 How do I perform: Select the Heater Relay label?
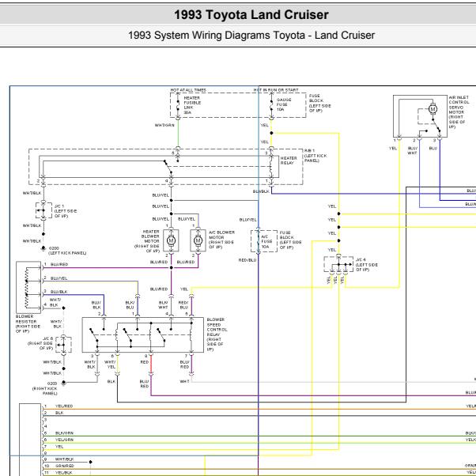pos(289,161)
